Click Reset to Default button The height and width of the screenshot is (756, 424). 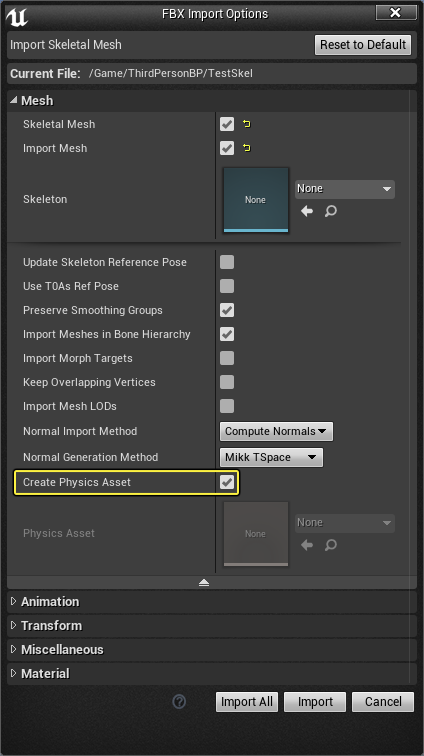(x=363, y=45)
